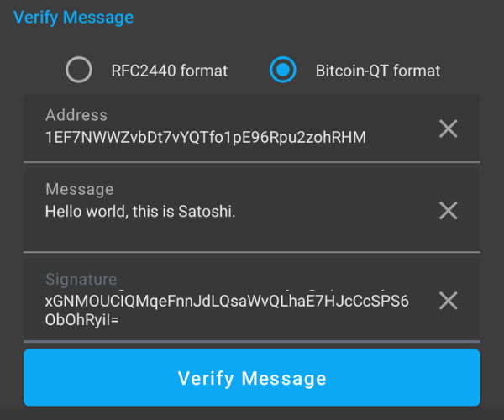Click the address value starting with 1EF7NWW

(x=206, y=137)
